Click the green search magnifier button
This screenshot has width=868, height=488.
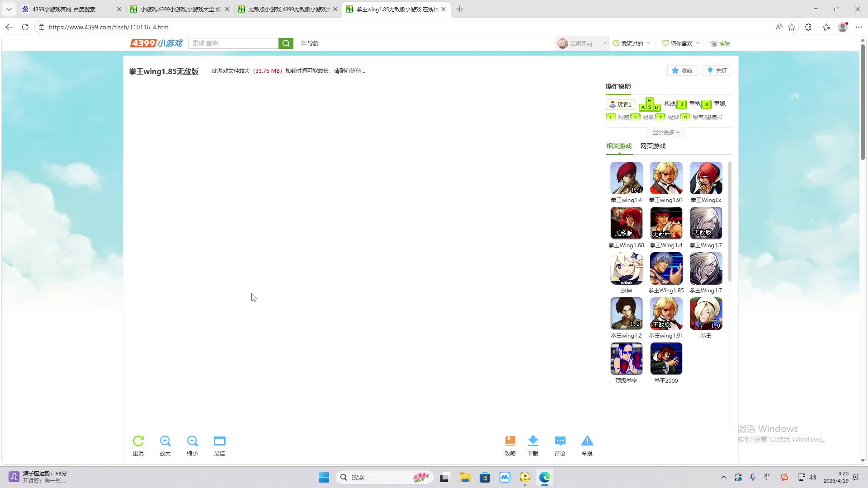point(286,43)
